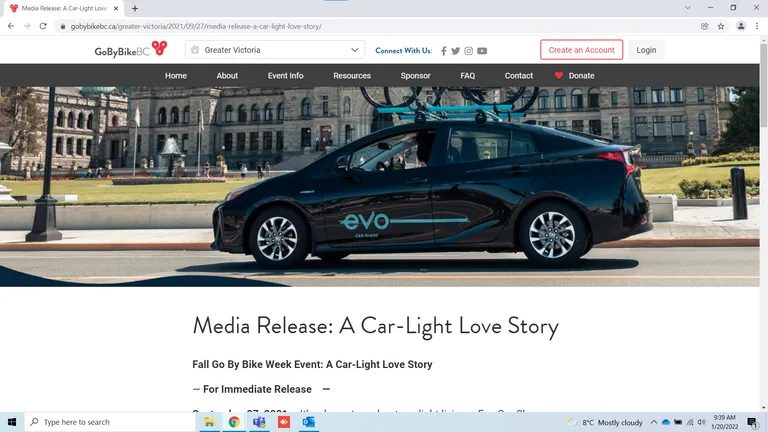Open Outlook from the taskbar
This screenshot has height=432, width=768.
(309, 422)
